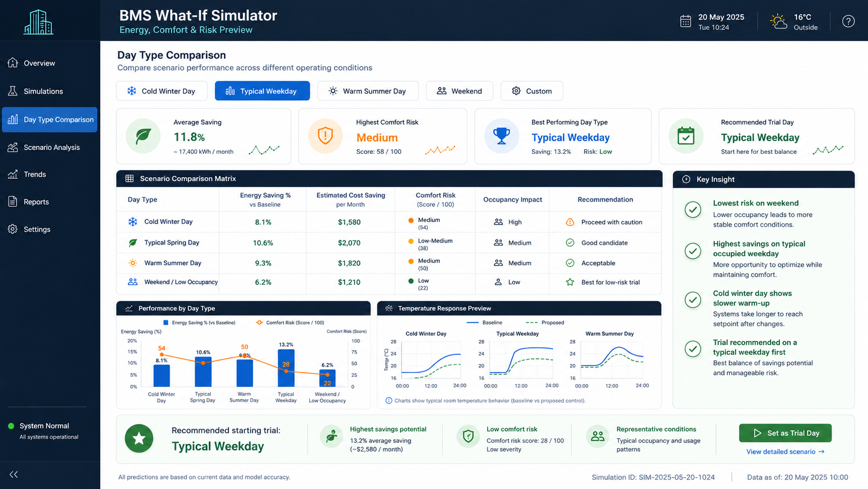
Task: Click the Typical Weekday 13.2% bar
Action: point(286,368)
